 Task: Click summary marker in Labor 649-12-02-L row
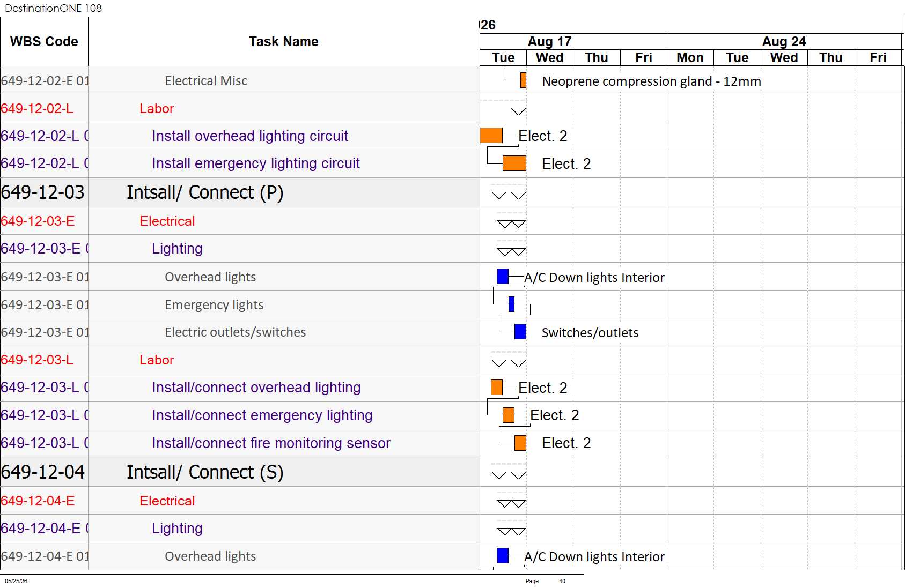(518, 111)
